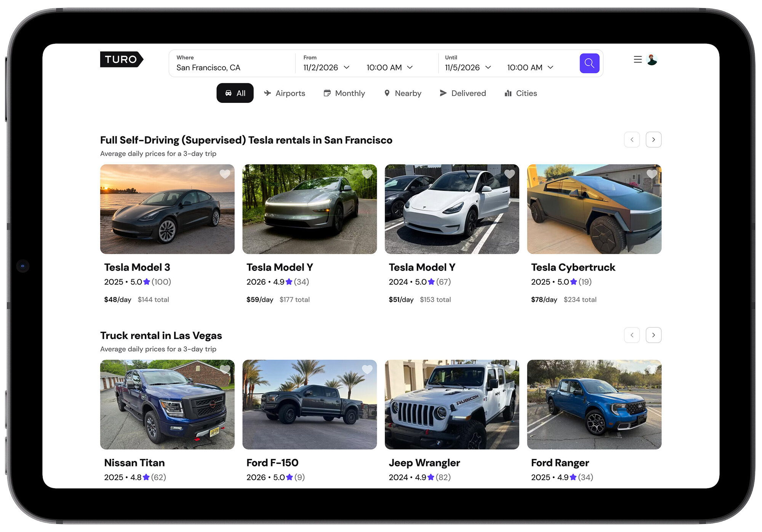The width and height of the screenshot is (762, 532).
Task: Open the Tesla Cybertruck photo
Action: pos(594,209)
